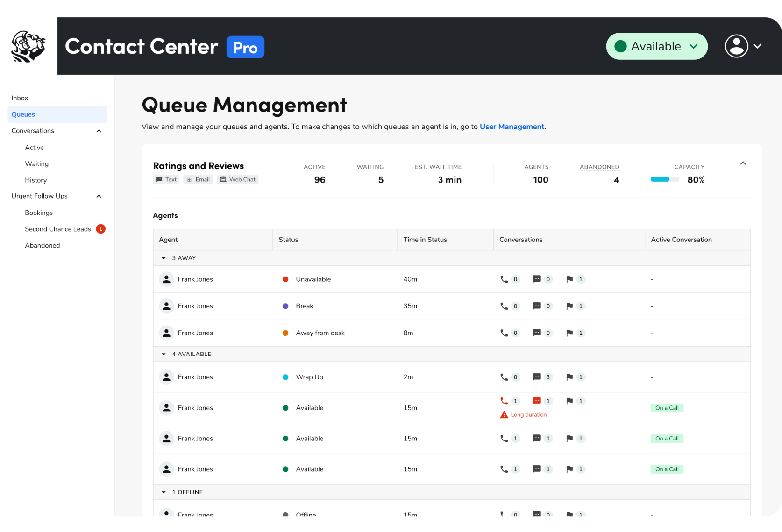This screenshot has height=532, width=782.
Task: Click the avatar of the Wrap Up agent
Action: 166,377
